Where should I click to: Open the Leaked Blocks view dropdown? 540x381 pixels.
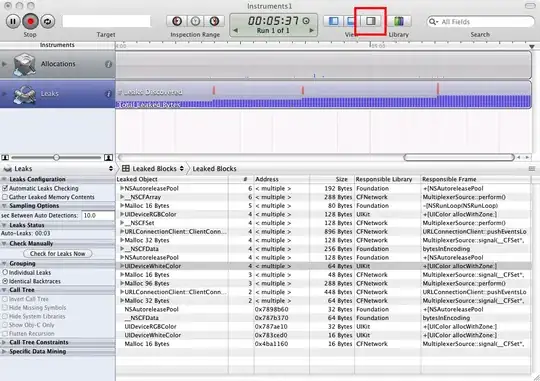[153, 168]
